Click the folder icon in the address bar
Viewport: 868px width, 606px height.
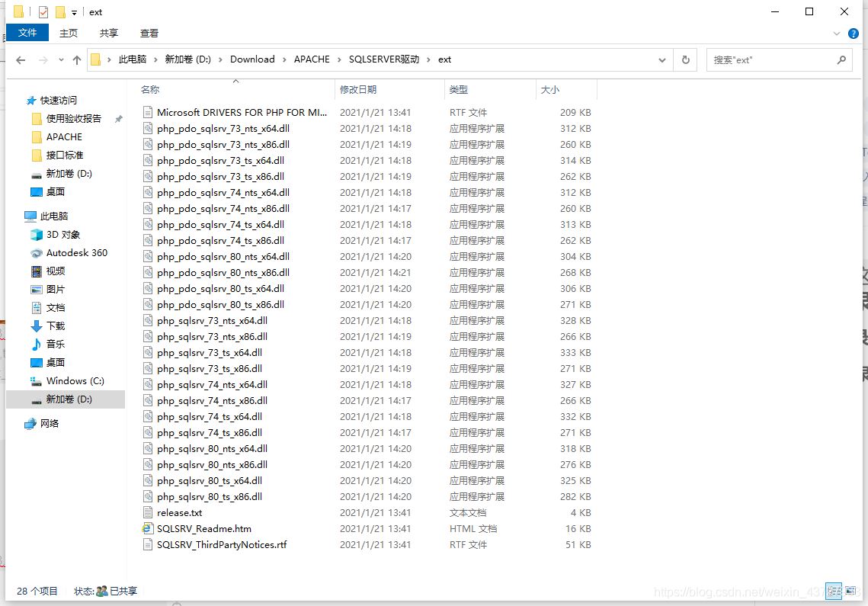tap(94, 59)
